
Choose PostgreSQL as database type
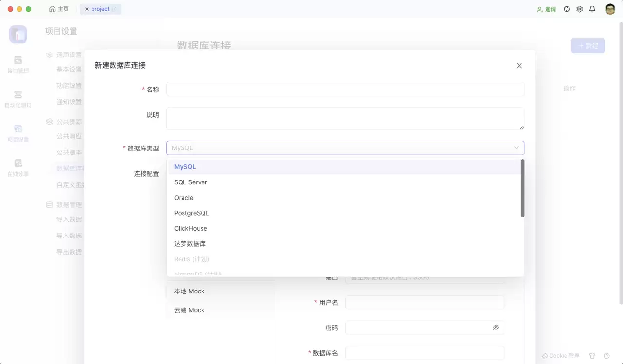(345, 213)
